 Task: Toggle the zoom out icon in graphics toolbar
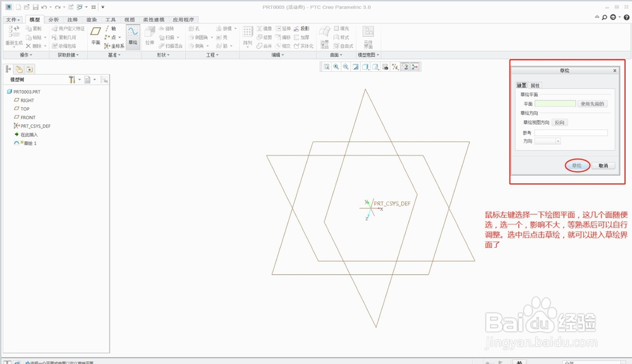[x=346, y=66]
